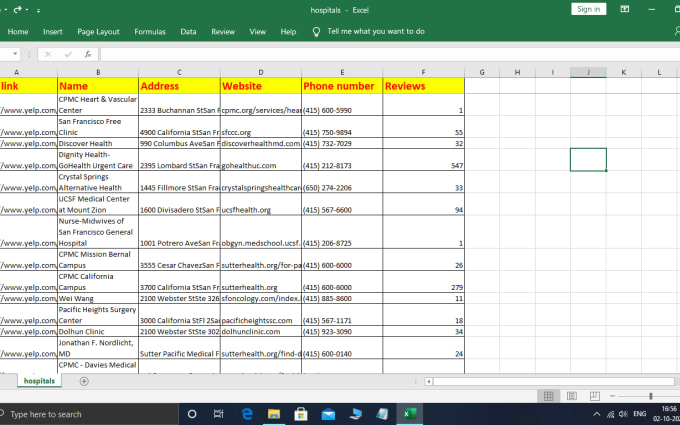
Task: Expand the Name Box dropdown arrow
Action: (15, 54)
